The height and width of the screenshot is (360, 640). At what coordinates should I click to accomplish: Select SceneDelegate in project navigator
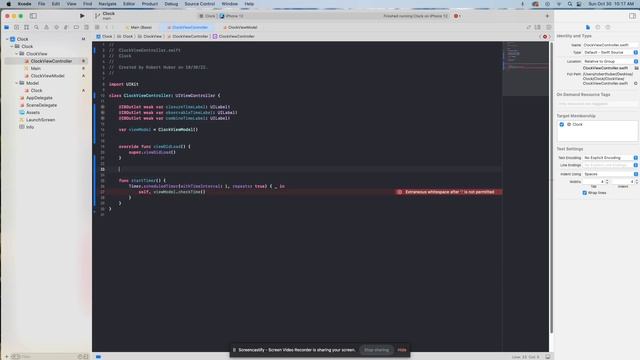click(x=41, y=105)
